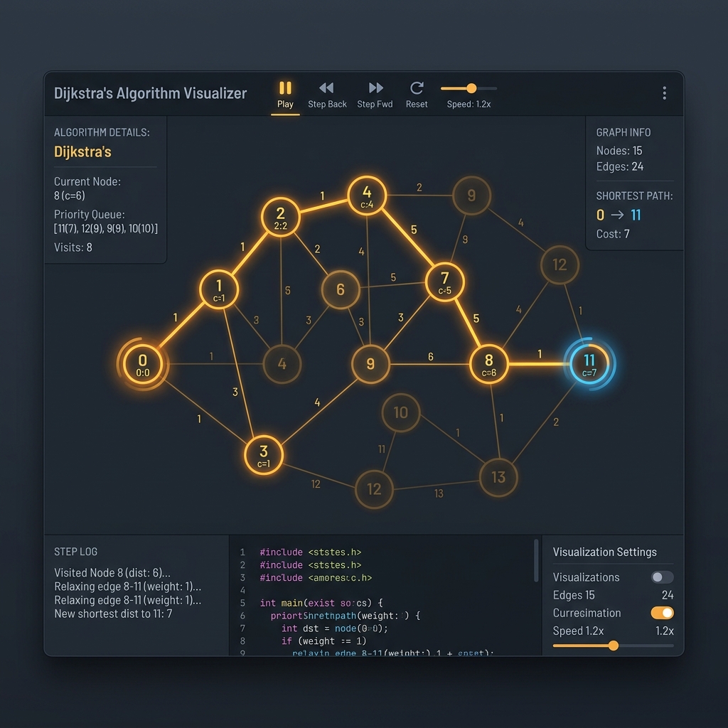
Task: Click 'Cost: 7' under Shortest Path
Action: (x=613, y=234)
